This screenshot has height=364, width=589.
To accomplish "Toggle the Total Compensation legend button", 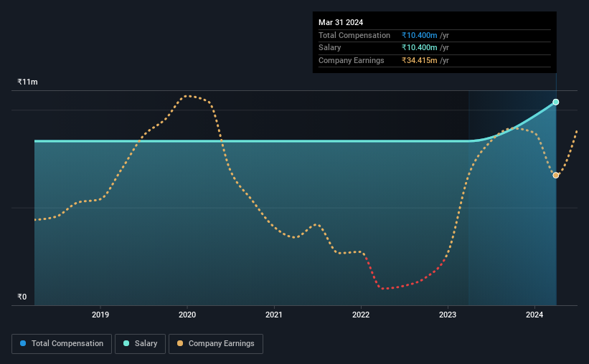I will click(62, 344).
